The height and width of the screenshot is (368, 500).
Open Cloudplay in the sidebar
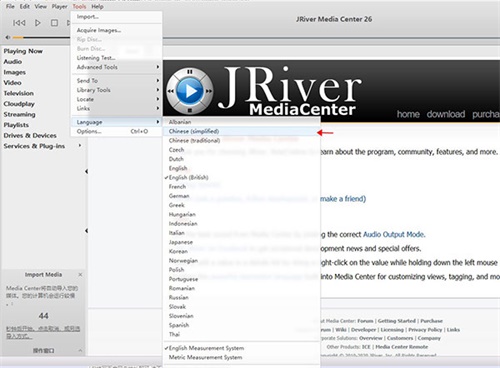[19, 104]
